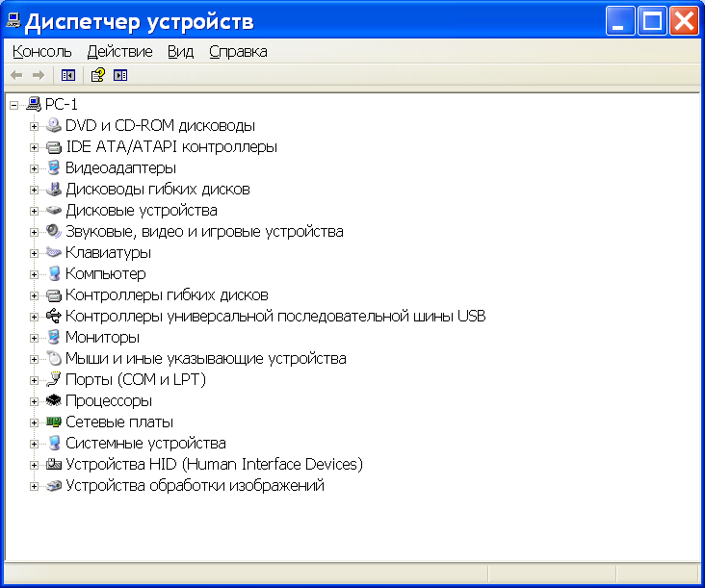Screen dimensions: 705x588
Task: Select Контроллеры универсальной последовательной шины USB label
Action: click(x=275, y=317)
